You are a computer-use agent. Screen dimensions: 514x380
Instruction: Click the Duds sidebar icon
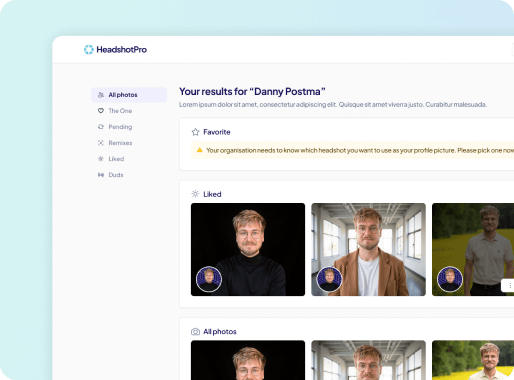[101, 175]
